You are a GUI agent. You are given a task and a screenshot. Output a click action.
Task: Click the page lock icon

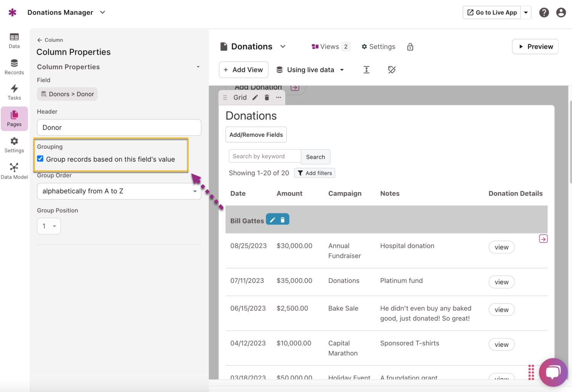click(410, 47)
